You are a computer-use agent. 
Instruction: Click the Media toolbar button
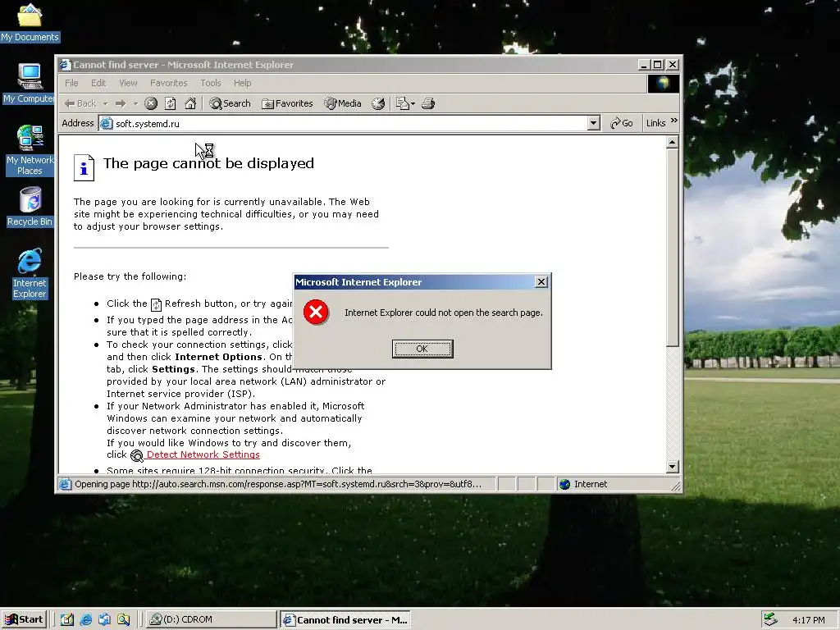(343, 103)
